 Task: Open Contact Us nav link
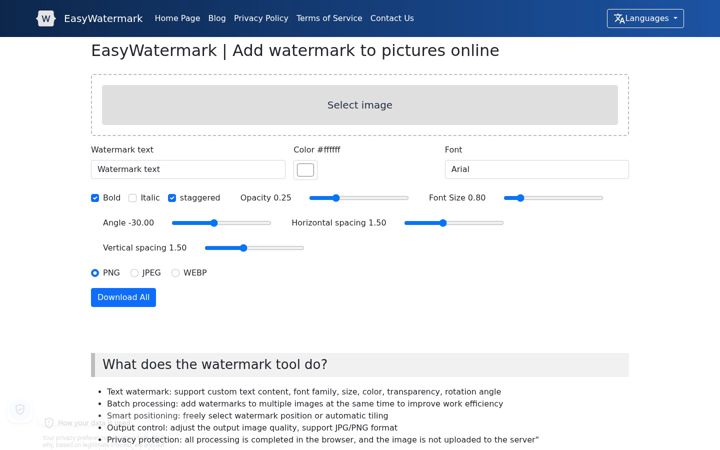[392, 18]
